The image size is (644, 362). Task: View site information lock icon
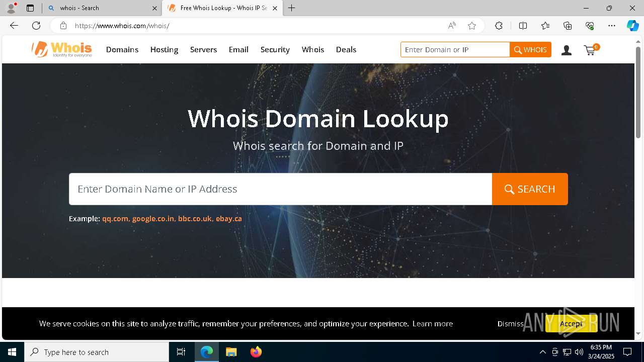coord(63,26)
